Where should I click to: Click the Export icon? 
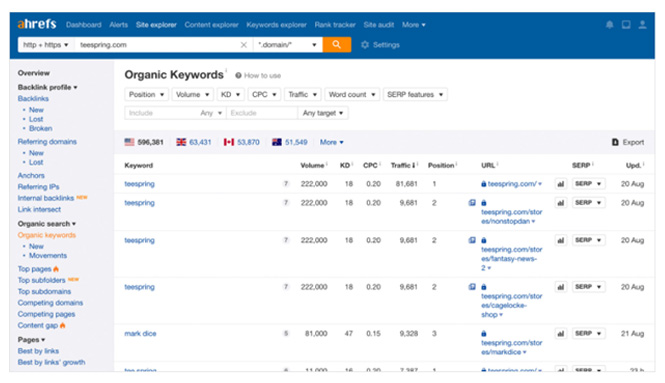[x=615, y=142]
